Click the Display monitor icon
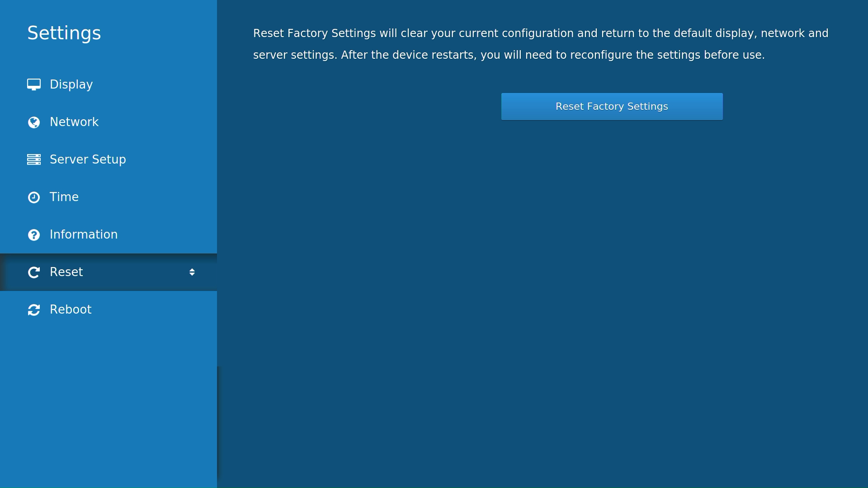The height and width of the screenshot is (488, 868). pyautogui.click(x=34, y=84)
